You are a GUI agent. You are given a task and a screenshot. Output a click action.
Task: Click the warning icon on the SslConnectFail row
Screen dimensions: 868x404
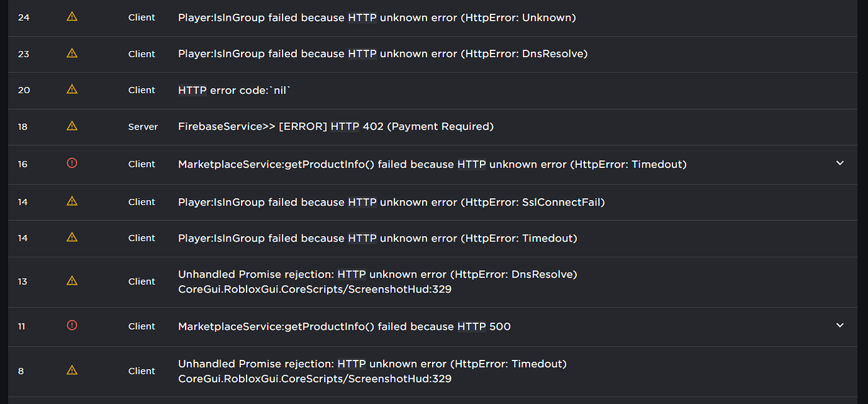pos(72,201)
